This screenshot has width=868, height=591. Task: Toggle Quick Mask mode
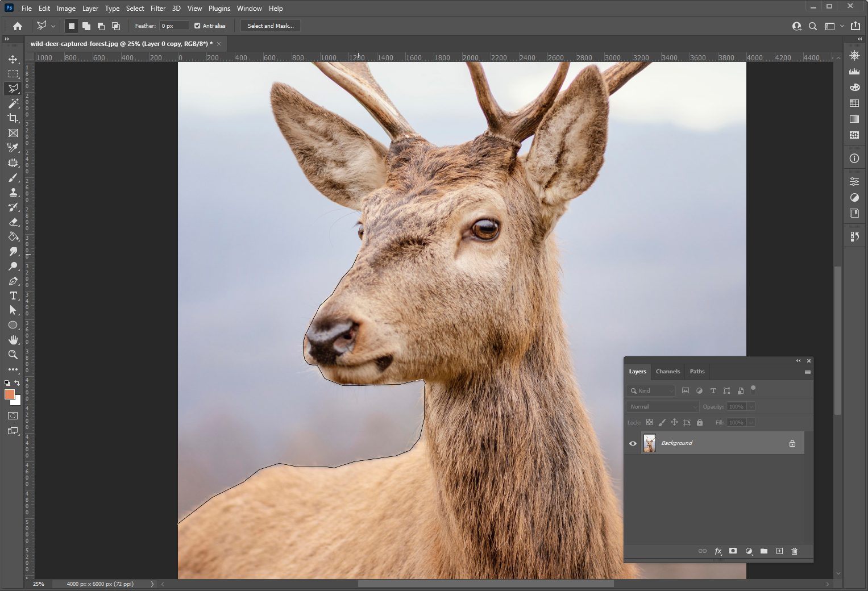[x=13, y=416]
